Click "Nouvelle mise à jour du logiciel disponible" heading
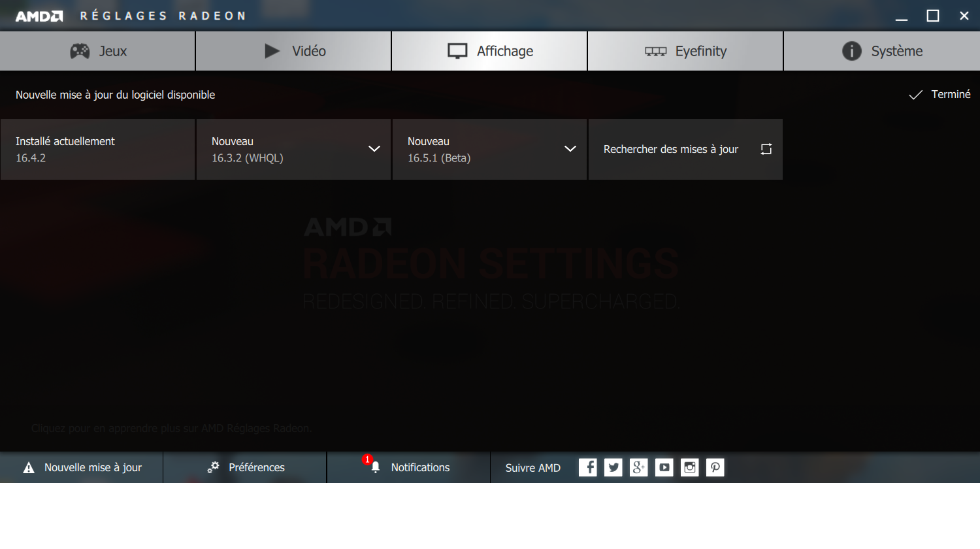 pyautogui.click(x=116, y=95)
